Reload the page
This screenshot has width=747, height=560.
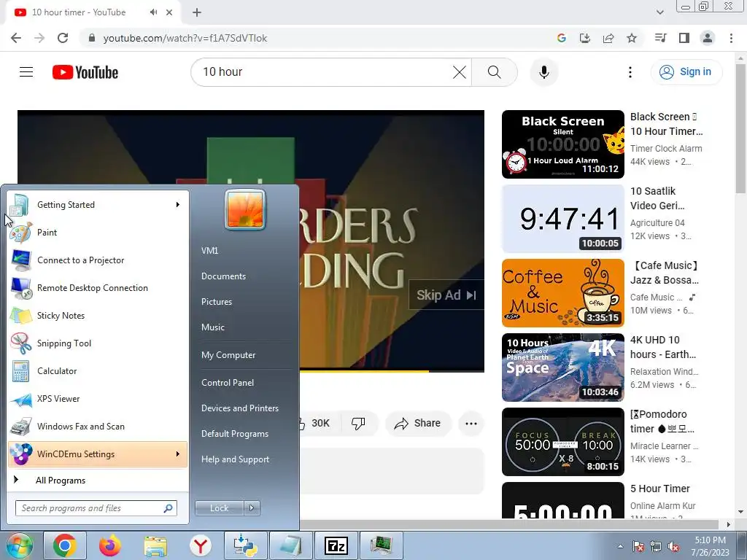[63, 38]
